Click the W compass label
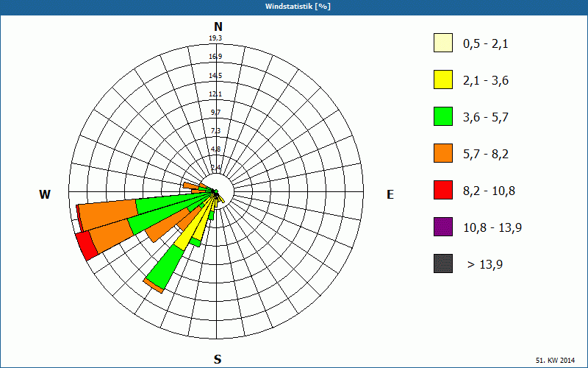 pos(45,194)
